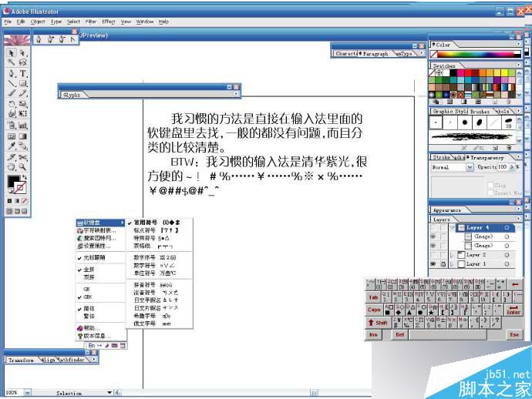
Task: Select the Magic Wand tool
Action: point(12,62)
